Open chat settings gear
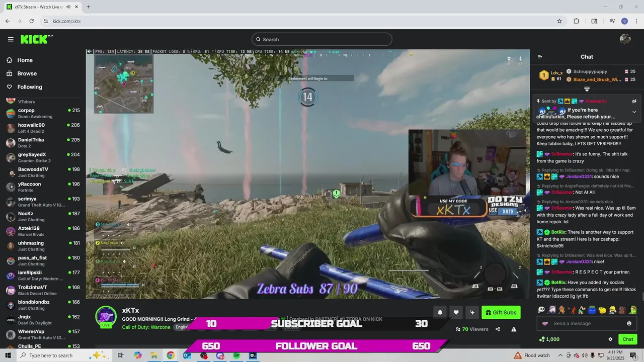 [x=610, y=339]
